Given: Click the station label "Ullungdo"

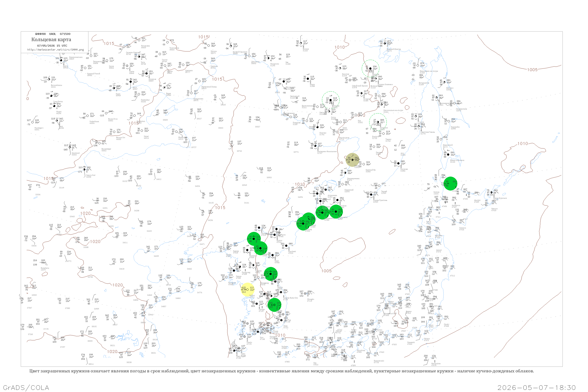Looking at the screenshot, I should [311, 299].
